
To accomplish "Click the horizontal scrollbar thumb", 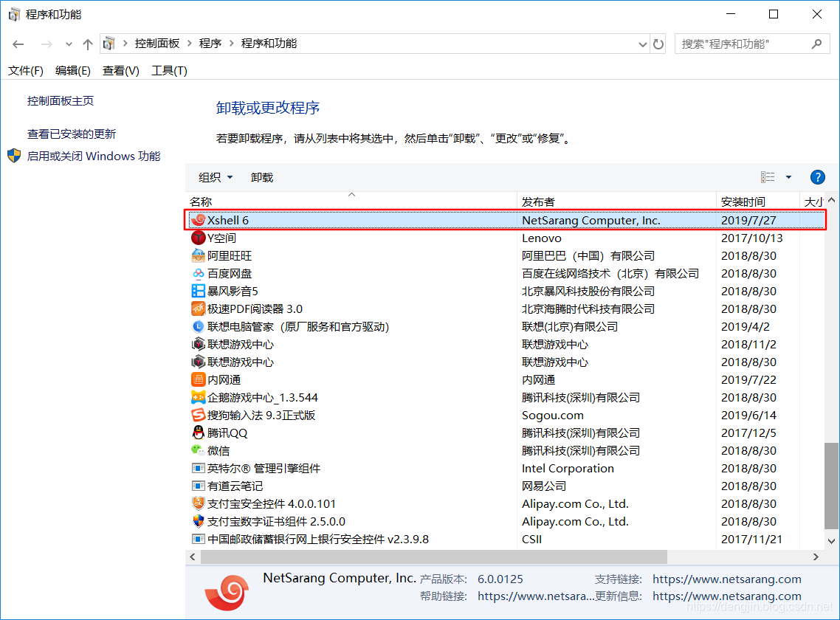I will (x=434, y=557).
